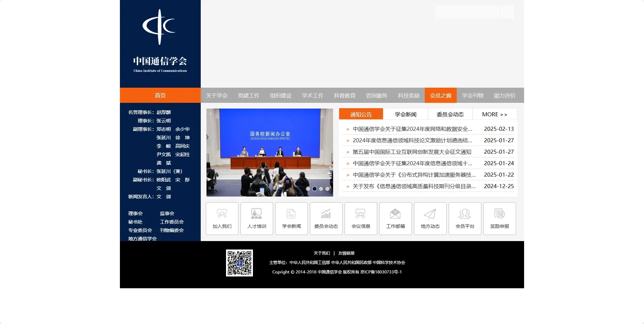Image resolution: width=644 pixels, height=324 pixels.
Task: Select the 委员会动态 news tab
Action: tap(450, 114)
